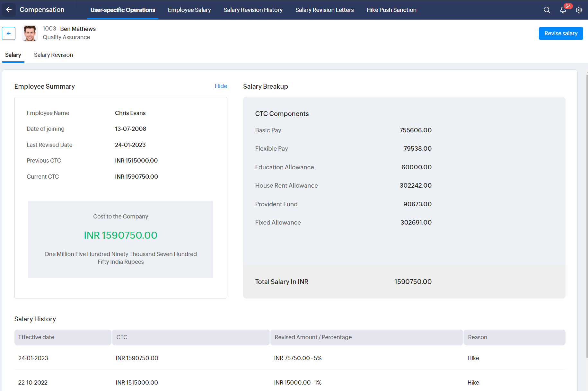Click the back arrow next to Compensation
The width and height of the screenshot is (588, 391).
point(9,10)
